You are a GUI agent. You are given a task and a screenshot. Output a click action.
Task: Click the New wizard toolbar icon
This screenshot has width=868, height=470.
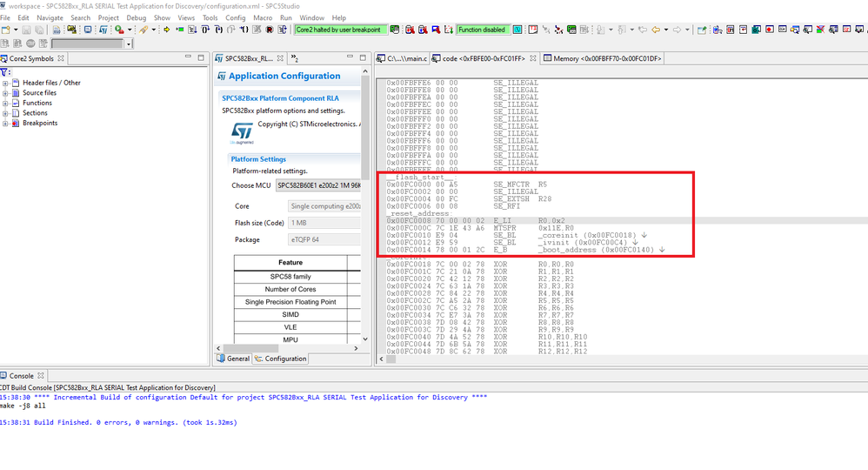(x=6, y=30)
